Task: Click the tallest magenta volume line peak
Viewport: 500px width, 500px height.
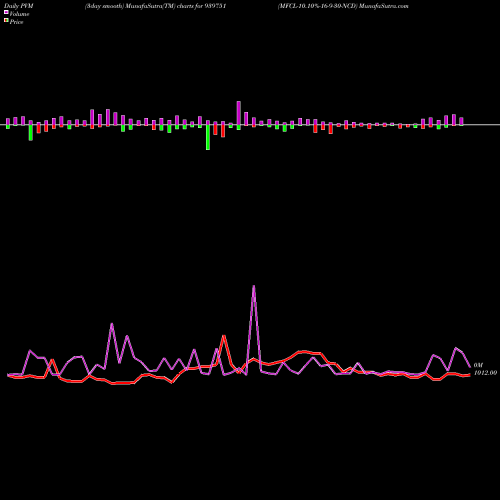Action: [x=254, y=286]
